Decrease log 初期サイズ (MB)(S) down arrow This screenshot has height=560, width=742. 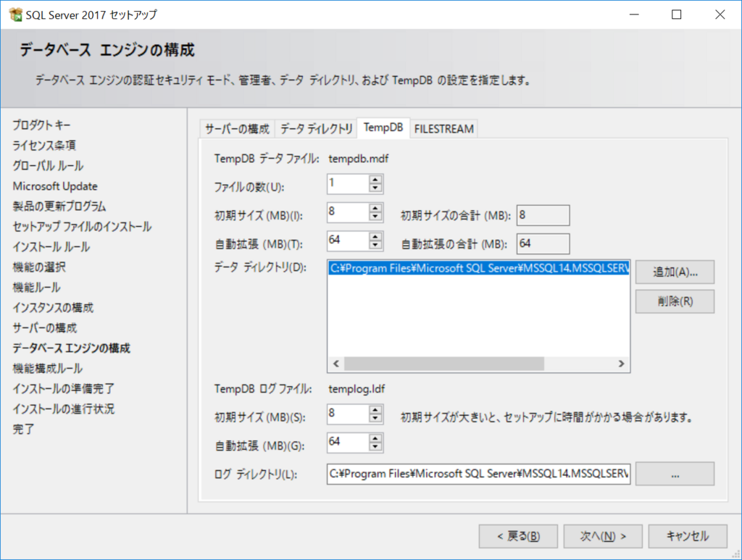[375, 418]
